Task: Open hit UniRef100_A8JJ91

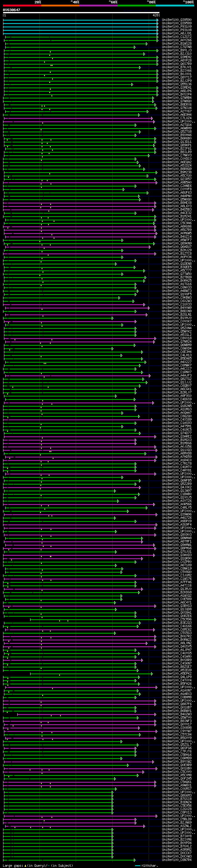Action: 177,33
